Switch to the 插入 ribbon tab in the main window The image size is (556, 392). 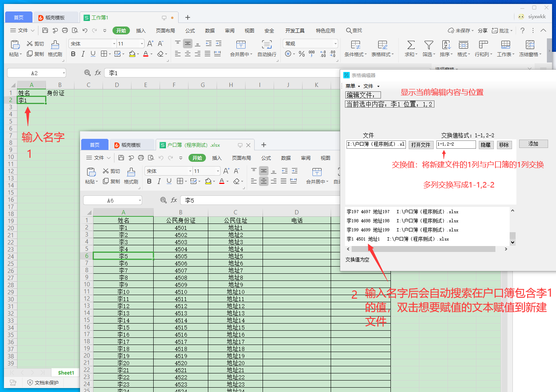click(141, 30)
